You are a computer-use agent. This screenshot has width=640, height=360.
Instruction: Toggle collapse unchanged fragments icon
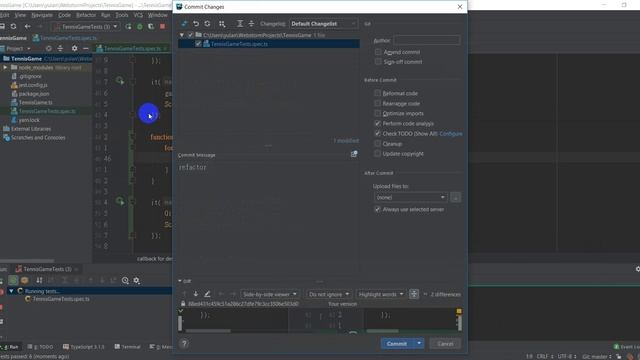coord(414,294)
